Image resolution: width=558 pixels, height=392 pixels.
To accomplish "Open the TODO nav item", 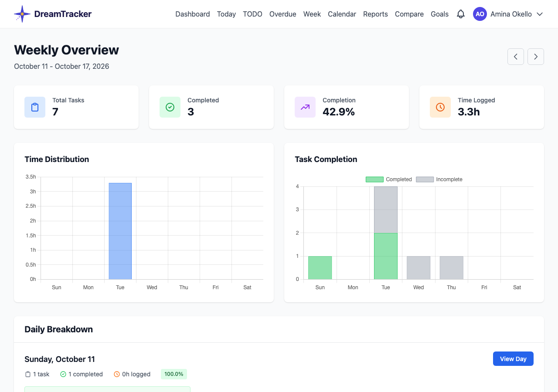I will coord(252,14).
